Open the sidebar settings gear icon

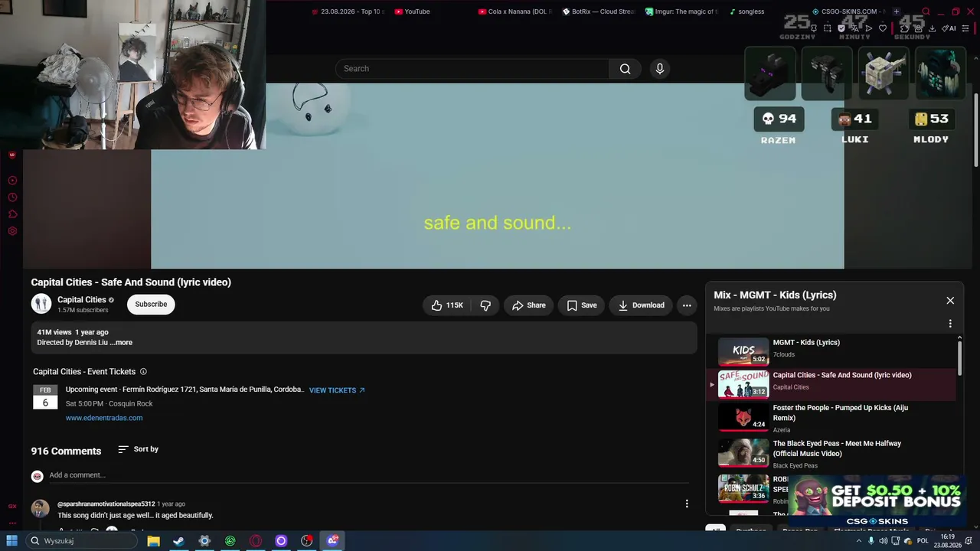[12, 231]
